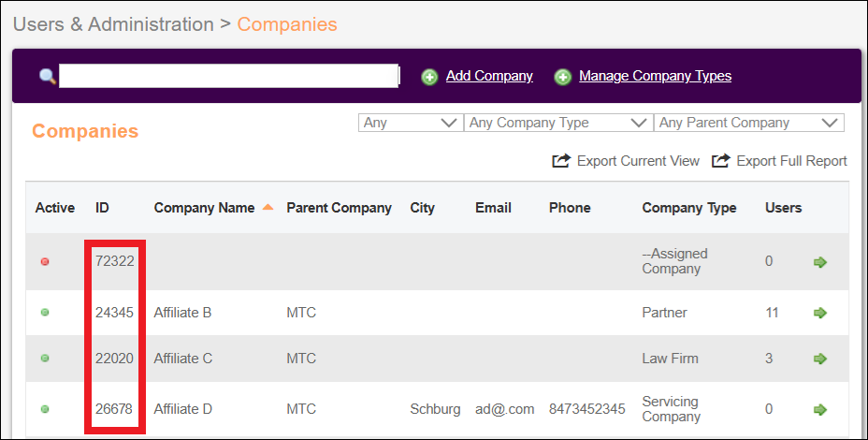868x440 pixels.
Task: Sort by the Active column header
Action: coord(55,208)
